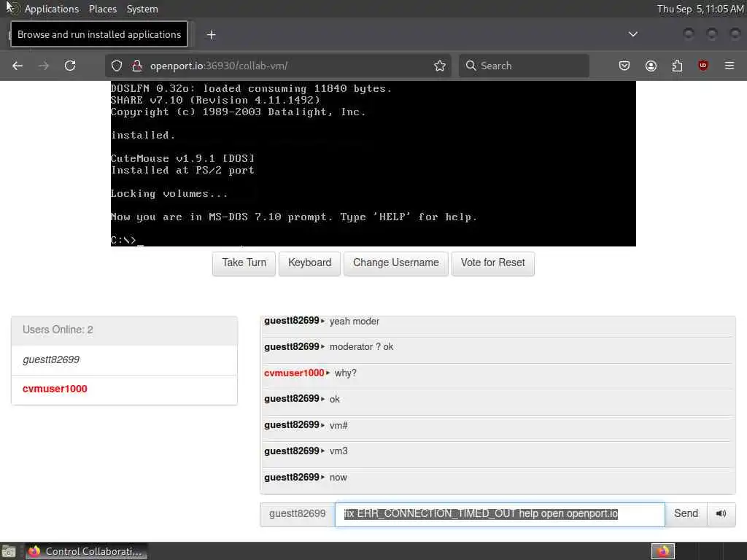The image size is (747, 560).
Task: Expand the list all tabs chevron
Action: pos(633,34)
